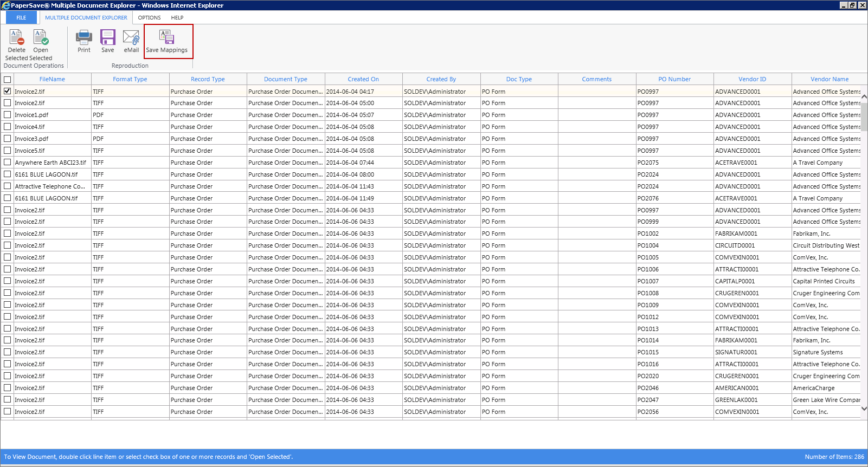This screenshot has height=467, width=868.
Task: Check the Invoice1.pdf row checkbox
Action: [x=8, y=115]
